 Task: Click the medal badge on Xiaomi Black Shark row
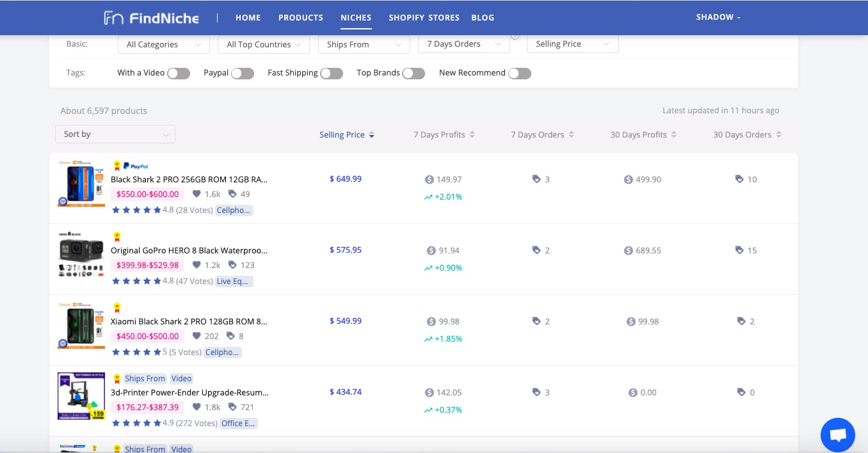click(117, 308)
